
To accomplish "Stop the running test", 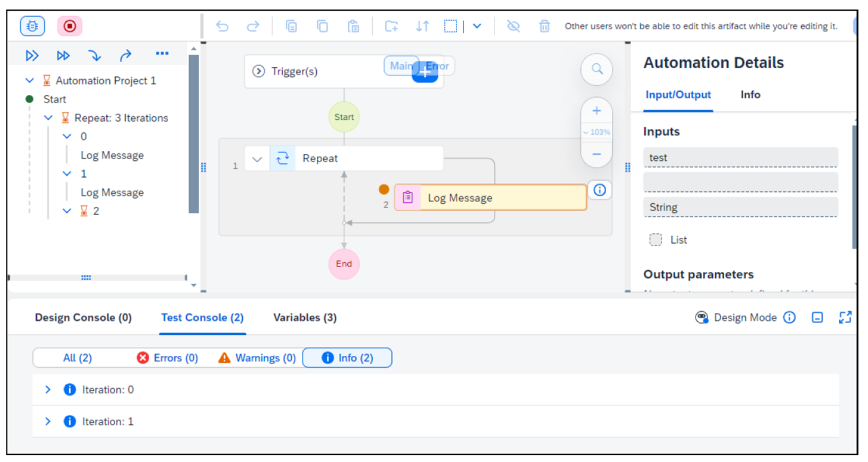I will [70, 26].
